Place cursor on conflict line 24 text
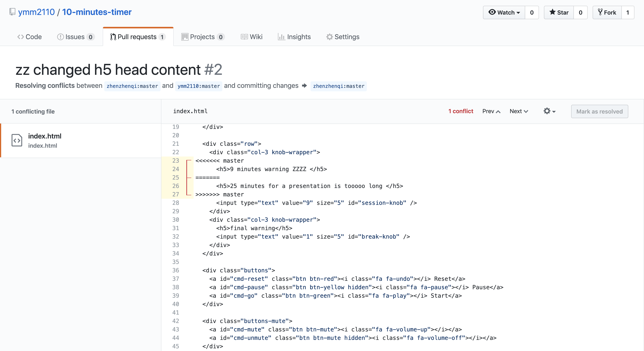 pyautogui.click(x=271, y=169)
